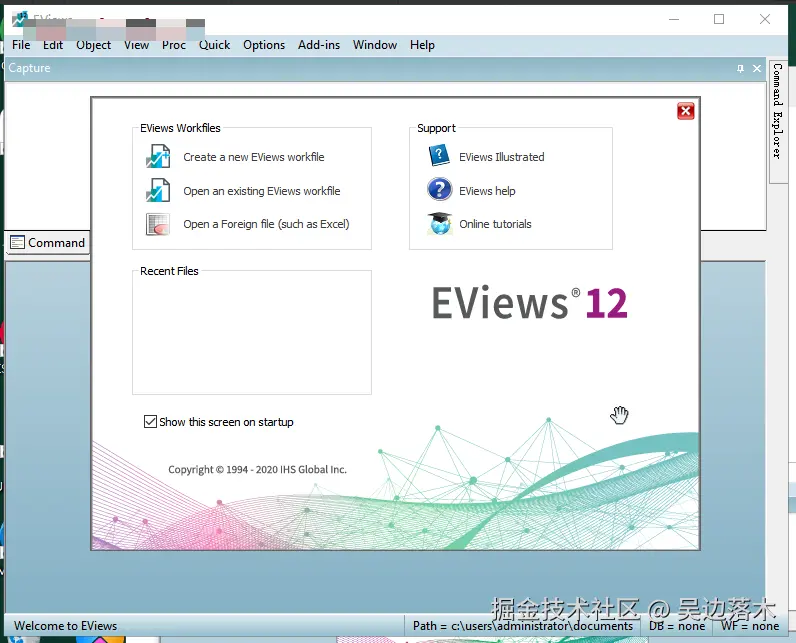Click the Path status bar entry

click(x=523, y=626)
